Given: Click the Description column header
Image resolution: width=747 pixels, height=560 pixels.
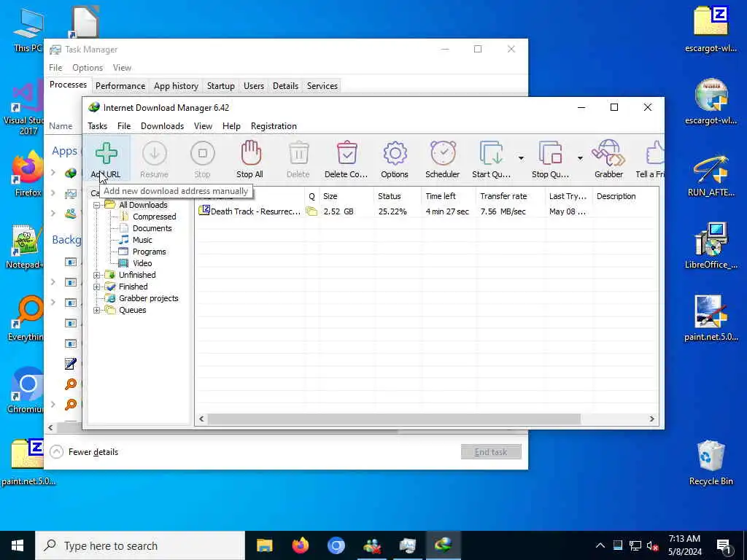Looking at the screenshot, I should (x=625, y=196).
